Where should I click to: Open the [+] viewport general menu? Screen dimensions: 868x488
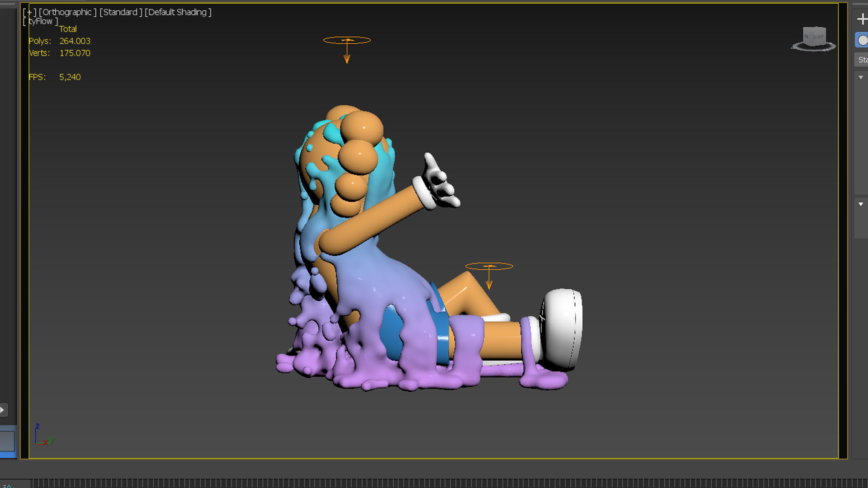29,12
